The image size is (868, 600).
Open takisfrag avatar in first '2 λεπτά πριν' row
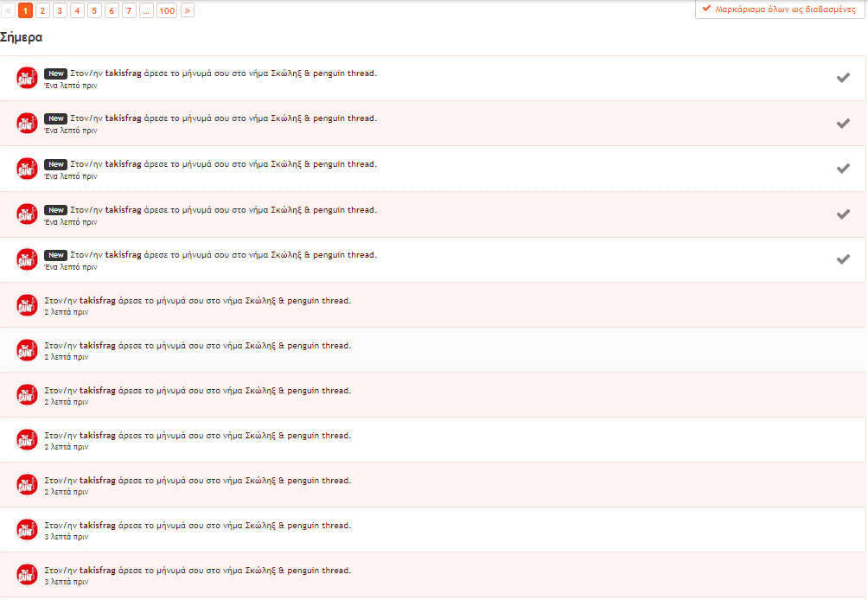tap(27, 305)
